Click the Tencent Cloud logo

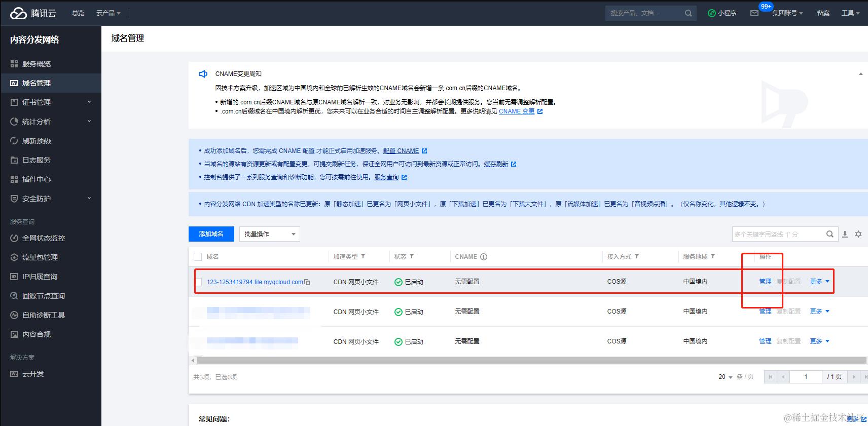[33, 13]
